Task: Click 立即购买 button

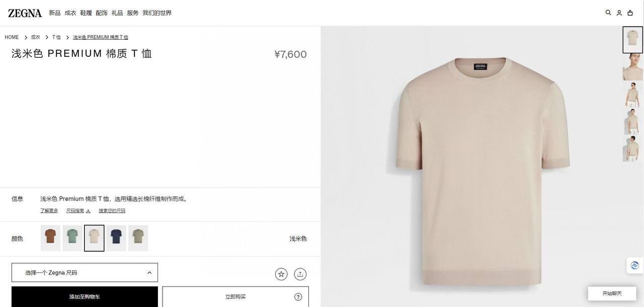Action: (235, 297)
